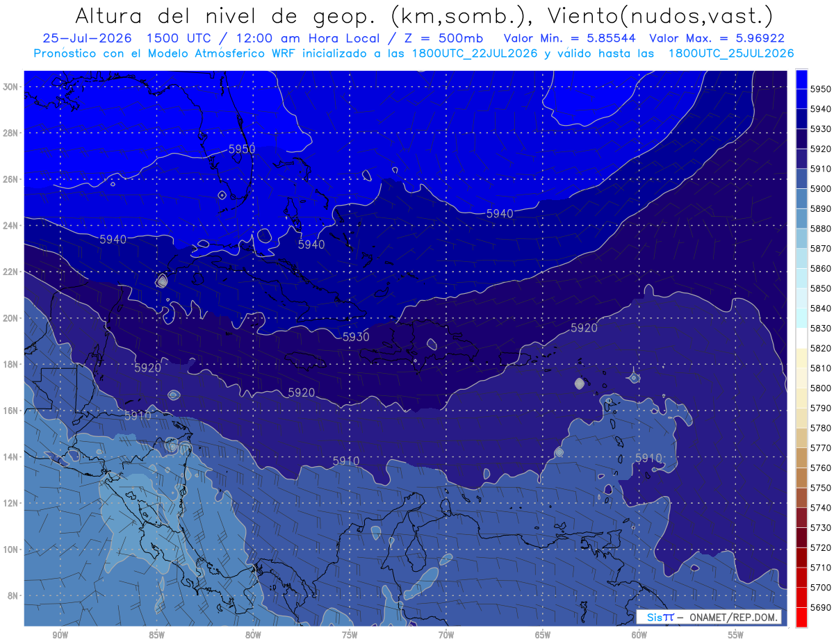The image size is (834, 644).
Task: Click the bright blue top swatch above 5950
Action: 801,79
